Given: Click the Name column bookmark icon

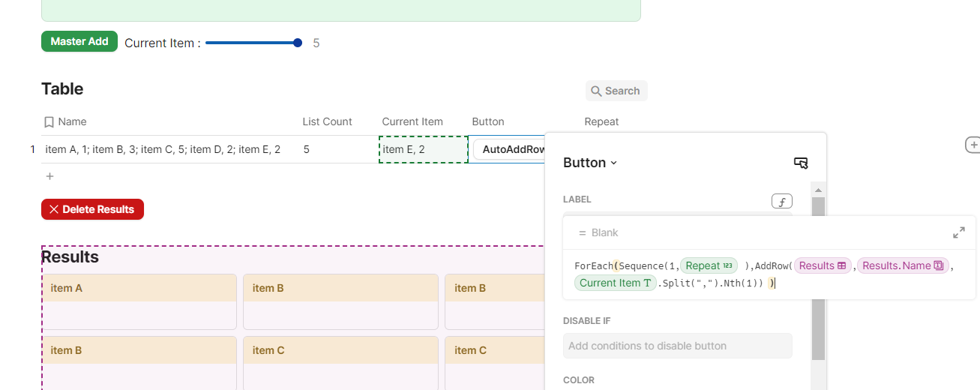Looking at the screenshot, I should click(49, 121).
